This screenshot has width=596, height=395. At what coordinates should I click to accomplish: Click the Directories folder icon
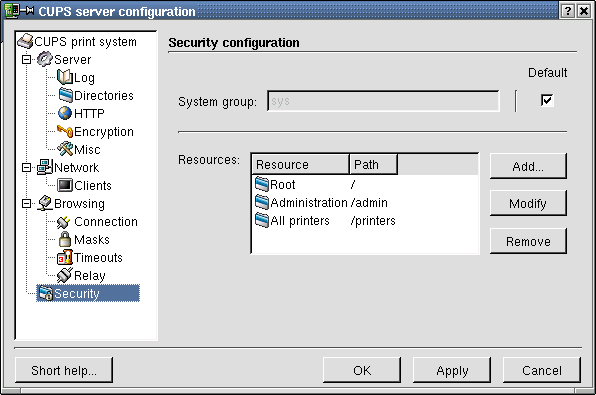point(65,95)
